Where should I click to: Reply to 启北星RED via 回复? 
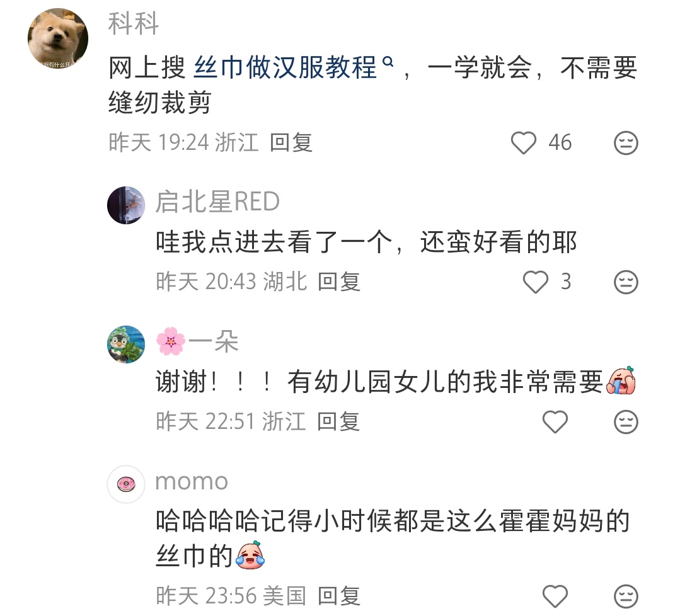(339, 282)
